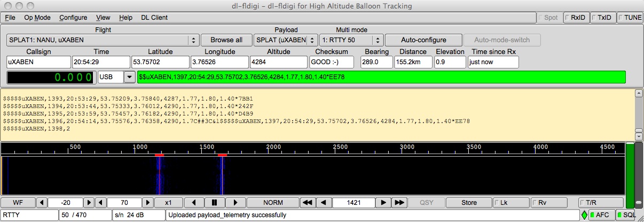Step the frequency cursor left from 1421
The image size is (644, 222).
coord(323,203)
